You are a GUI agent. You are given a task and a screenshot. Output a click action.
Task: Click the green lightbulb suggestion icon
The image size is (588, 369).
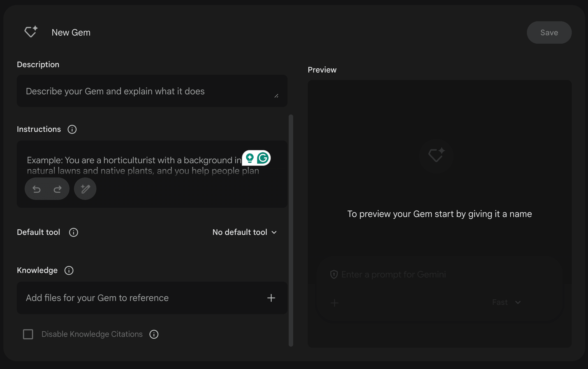tap(249, 158)
